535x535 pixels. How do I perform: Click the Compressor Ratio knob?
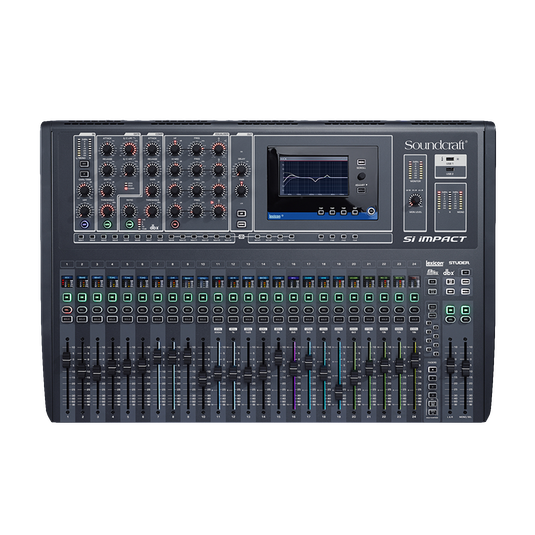pos(129,211)
